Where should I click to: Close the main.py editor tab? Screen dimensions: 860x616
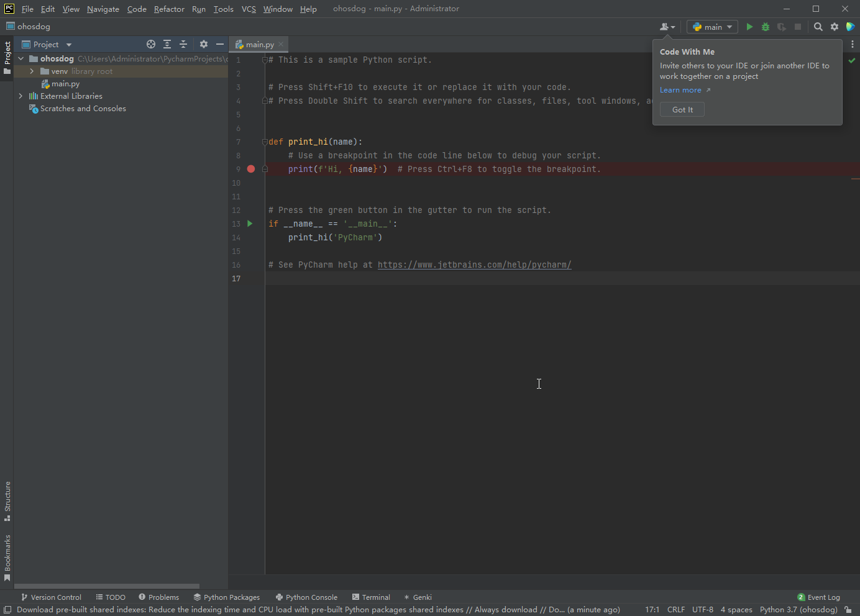281,44
